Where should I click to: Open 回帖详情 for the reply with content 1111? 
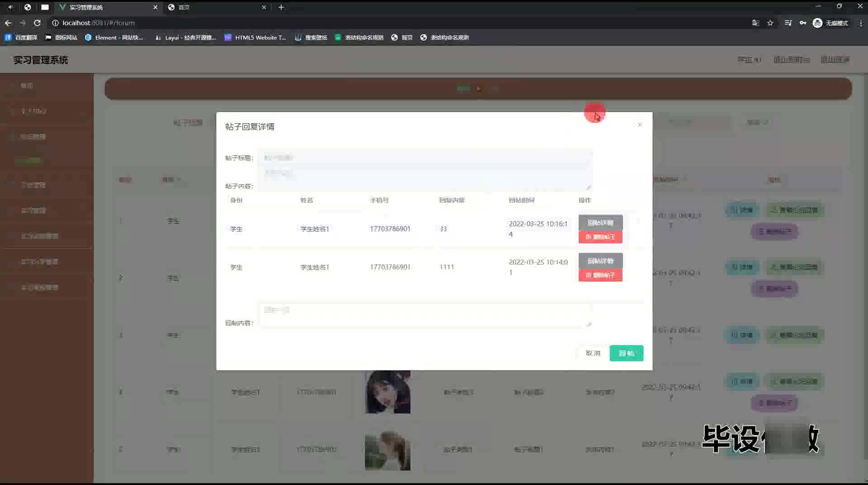click(600, 261)
